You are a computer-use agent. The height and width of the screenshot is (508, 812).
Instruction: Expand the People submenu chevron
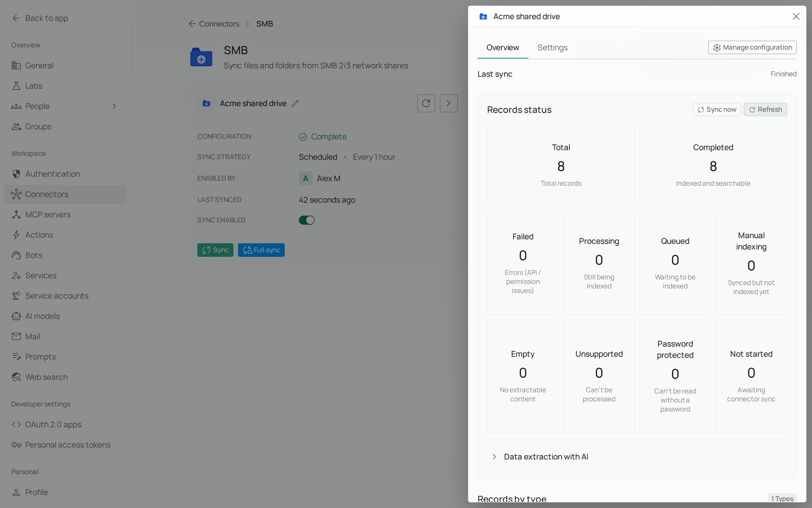tap(114, 106)
